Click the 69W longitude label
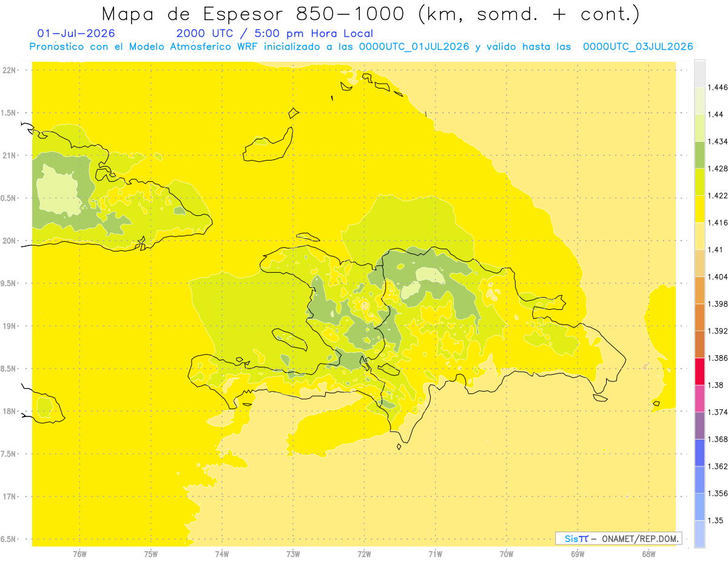Image resolution: width=728 pixels, height=562 pixels. [578, 554]
